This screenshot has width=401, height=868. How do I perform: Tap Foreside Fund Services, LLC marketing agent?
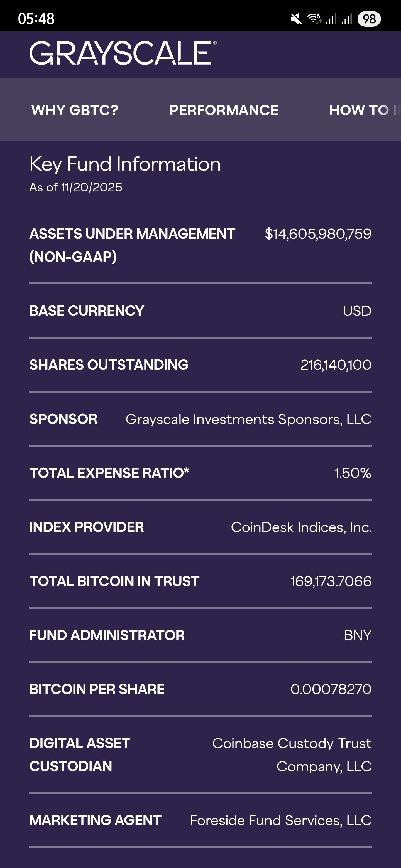[x=280, y=820]
